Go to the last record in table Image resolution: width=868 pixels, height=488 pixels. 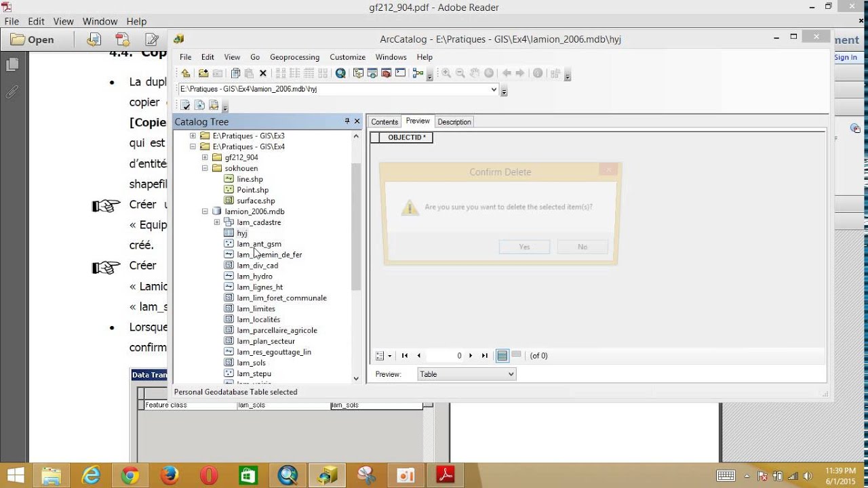pos(484,356)
